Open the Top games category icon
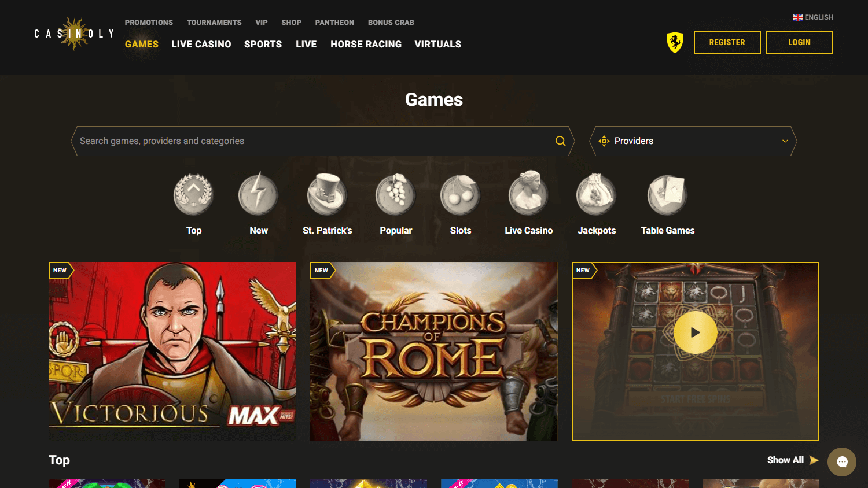 tap(194, 194)
